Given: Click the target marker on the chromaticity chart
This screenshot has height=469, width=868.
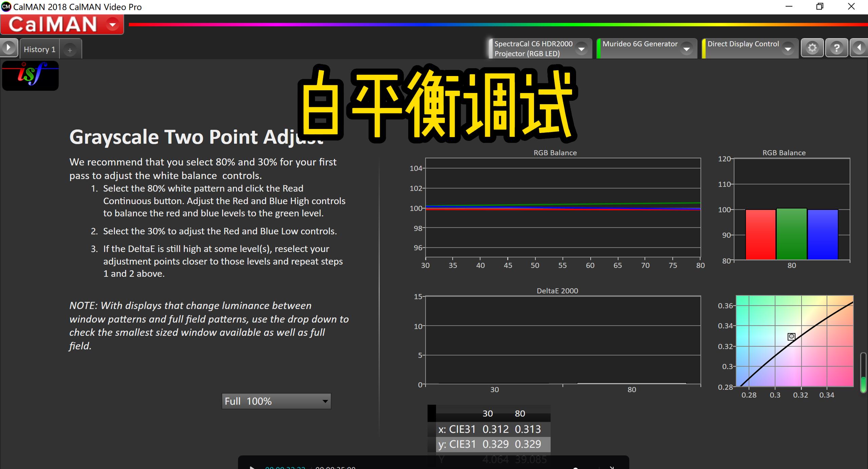Looking at the screenshot, I should [791, 336].
